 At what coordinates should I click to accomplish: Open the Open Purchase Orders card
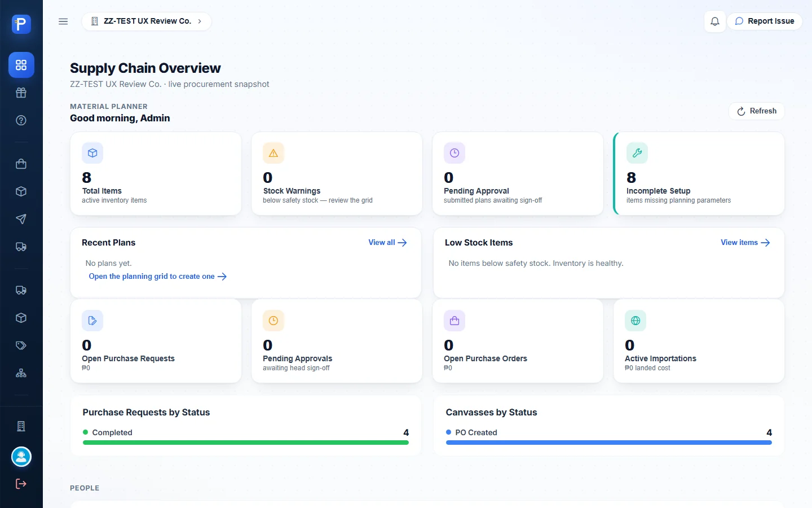(x=518, y=341)
